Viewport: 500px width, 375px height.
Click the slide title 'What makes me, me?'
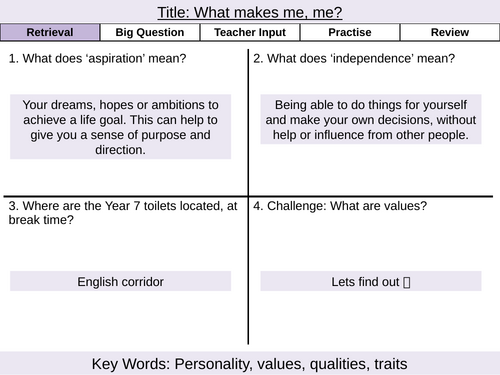250,13
